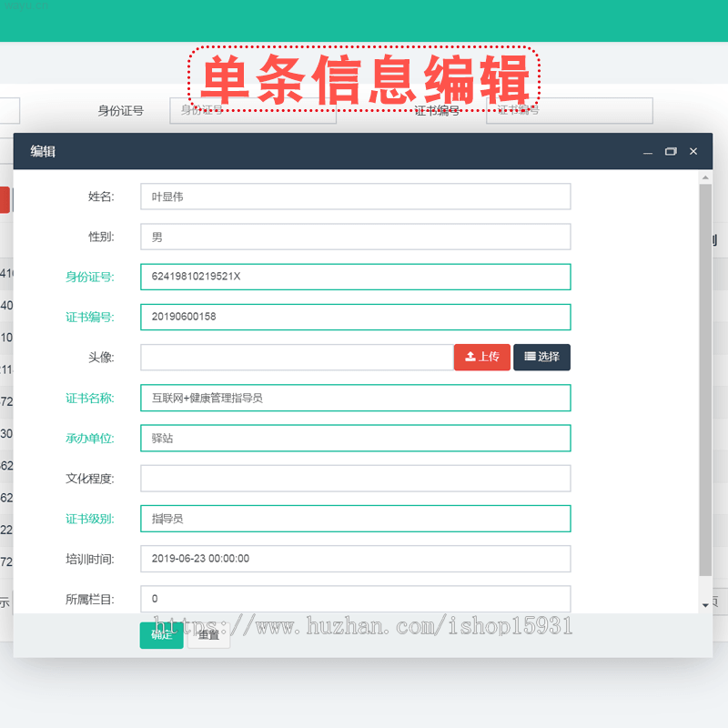Click the empty 文化程度 education field
Viewport: 728px width, 728px height.
[356, 479]
